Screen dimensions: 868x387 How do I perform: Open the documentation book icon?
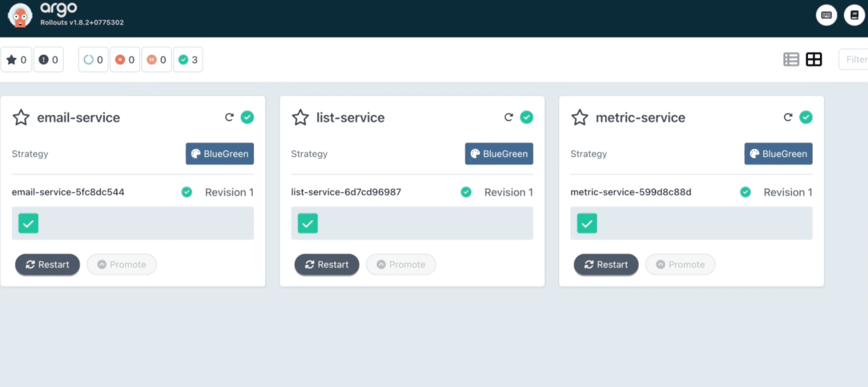[x=854, y=15]
